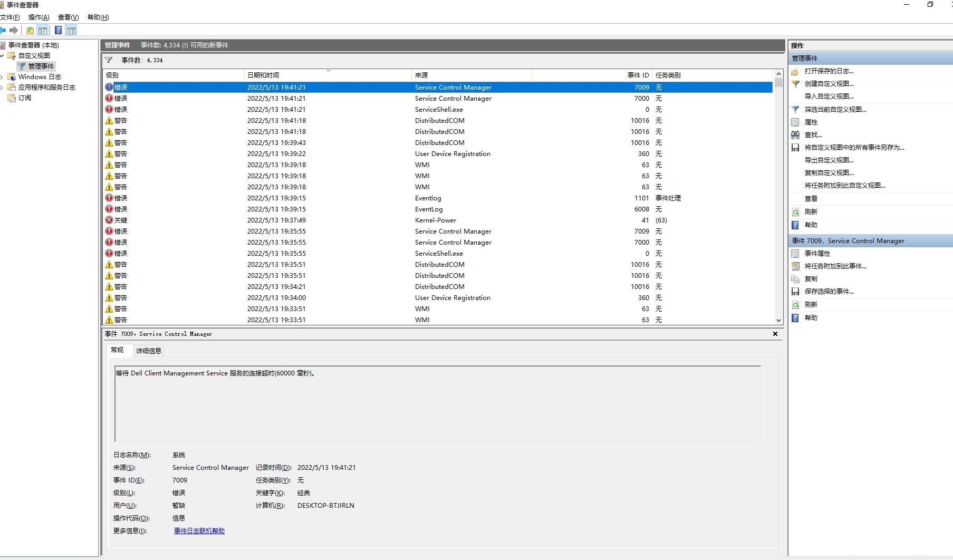
Task: Collapse the 自定义视图 tree node
Action: (2, 56)
